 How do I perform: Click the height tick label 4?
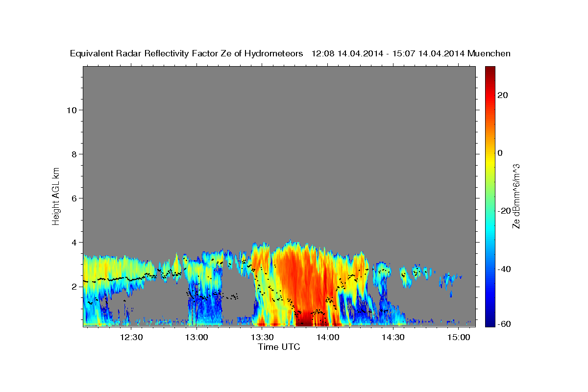click(75, 243)
